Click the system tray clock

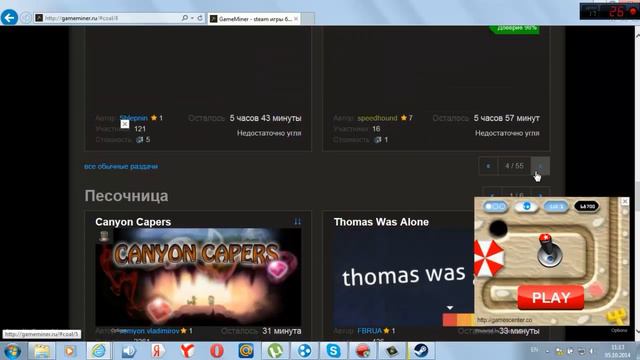[618, 351]
